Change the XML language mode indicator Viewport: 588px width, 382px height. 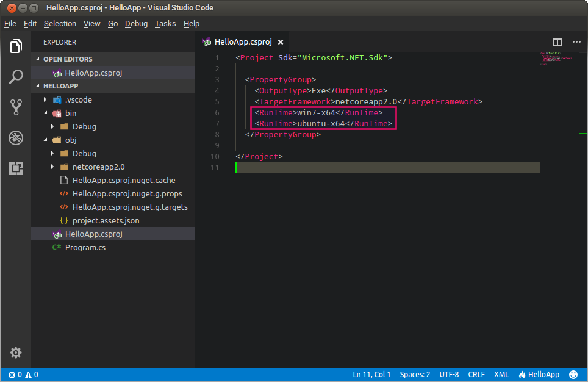coord(501,374)
